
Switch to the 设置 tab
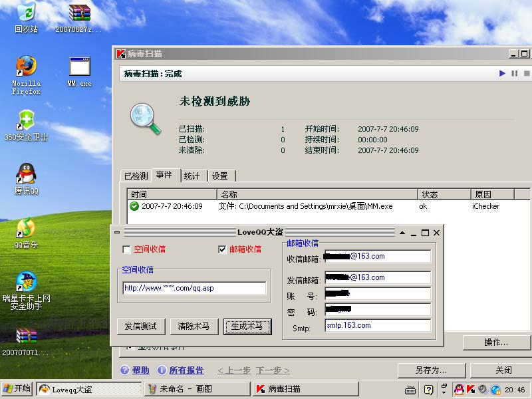pyautogui.click(x=221, y=176)
